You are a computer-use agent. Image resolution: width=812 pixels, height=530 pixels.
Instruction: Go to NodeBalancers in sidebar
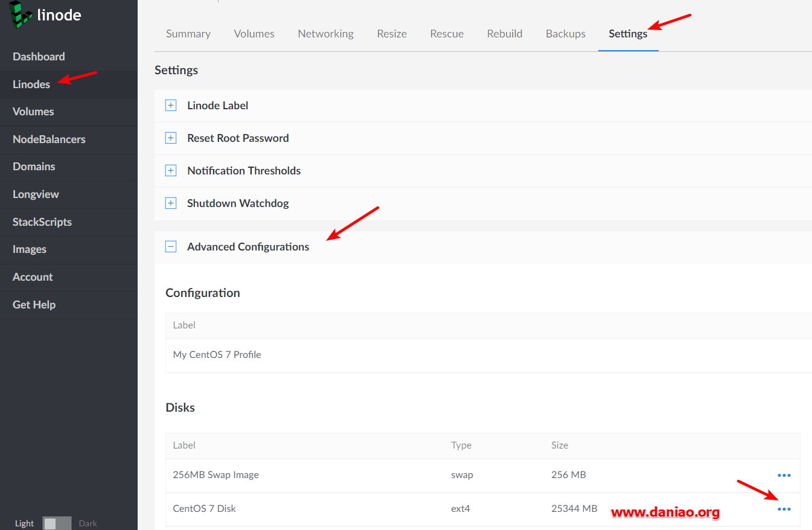49,139
